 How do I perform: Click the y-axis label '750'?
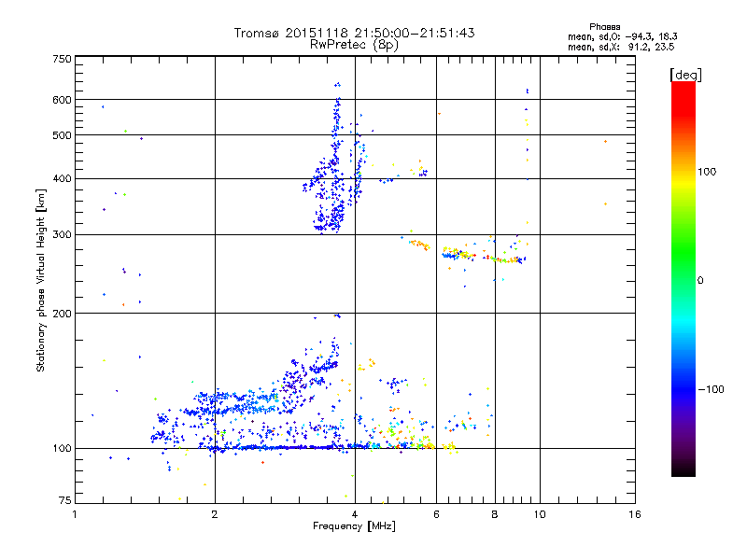tap(62, 59)
